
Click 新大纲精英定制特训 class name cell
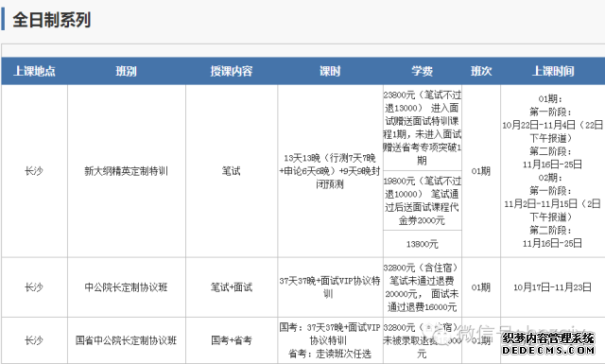coord(126,171)
